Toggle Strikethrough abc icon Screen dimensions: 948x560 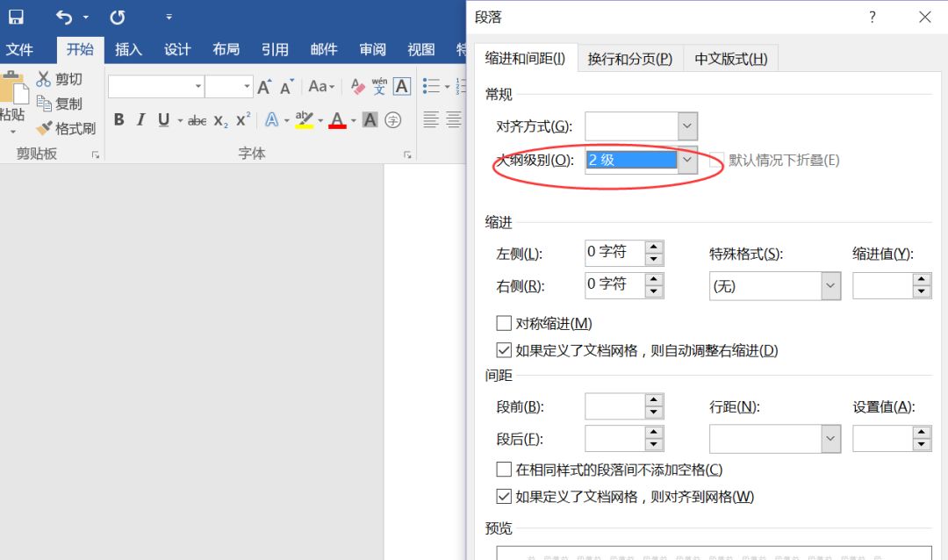197,120
